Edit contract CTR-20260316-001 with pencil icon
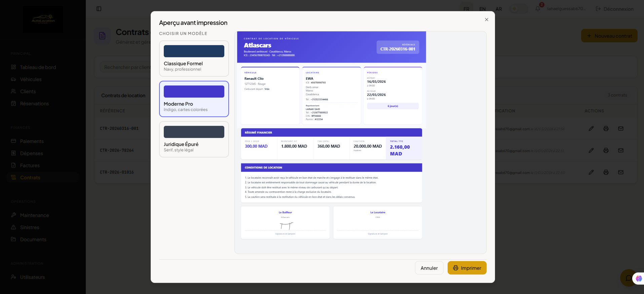The width and height of the screenshot is (644, 294). click(x=591, y=128)
